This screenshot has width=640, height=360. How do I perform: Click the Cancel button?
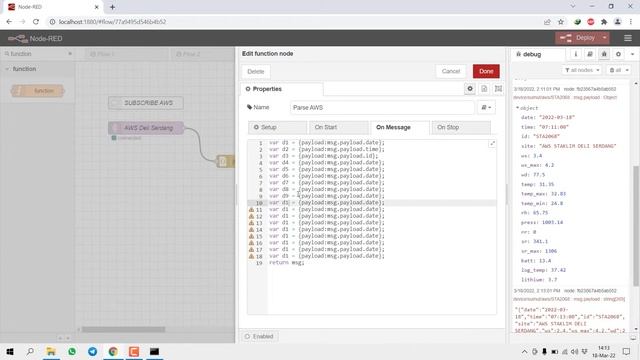click(x=451, y=71)
